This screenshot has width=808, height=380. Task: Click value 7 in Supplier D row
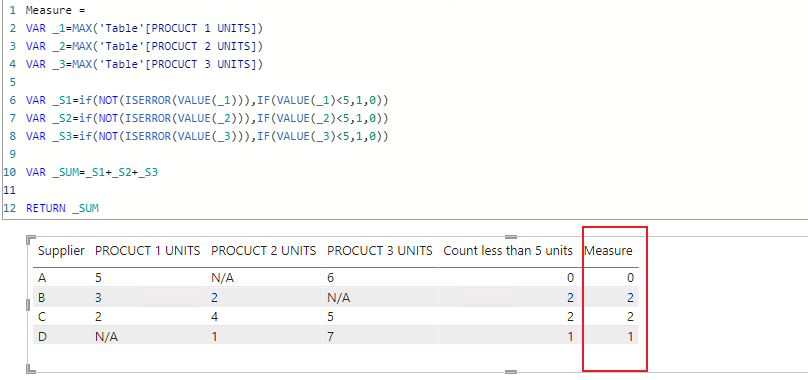click(330, 336)
